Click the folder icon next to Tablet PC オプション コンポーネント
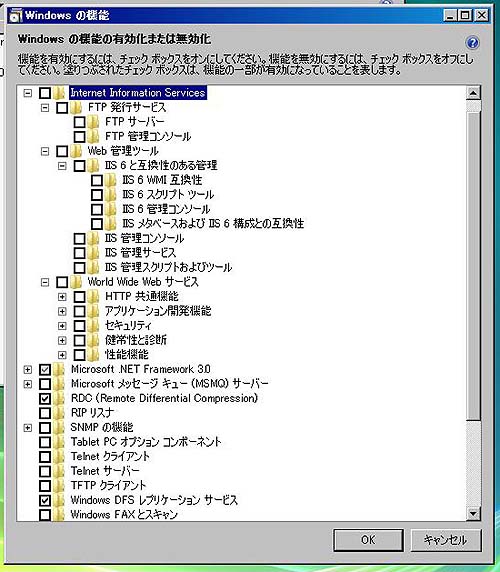Viewport: 500px width, 572px height. pyautogui.click(x=59, y=442)
